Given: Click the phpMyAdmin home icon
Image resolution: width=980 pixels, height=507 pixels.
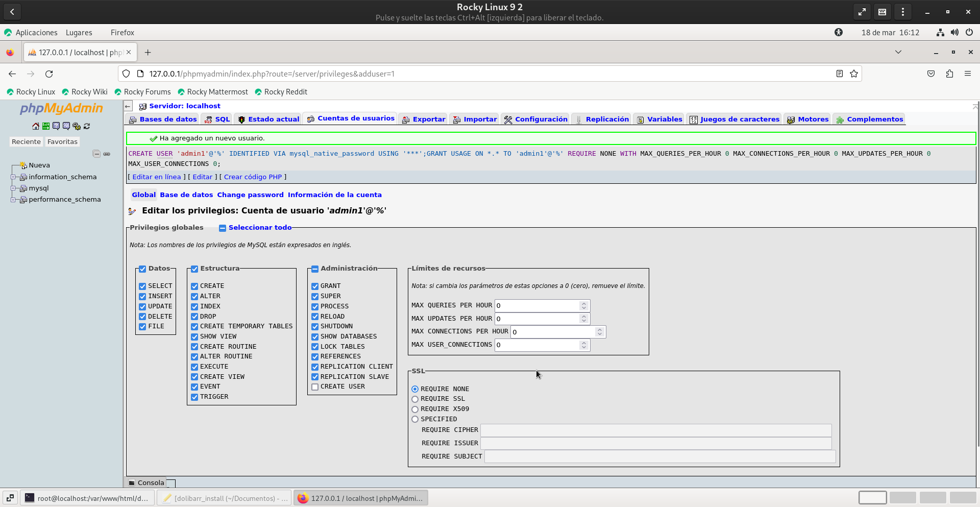Looking at the screenshot, I should [35, 126].
